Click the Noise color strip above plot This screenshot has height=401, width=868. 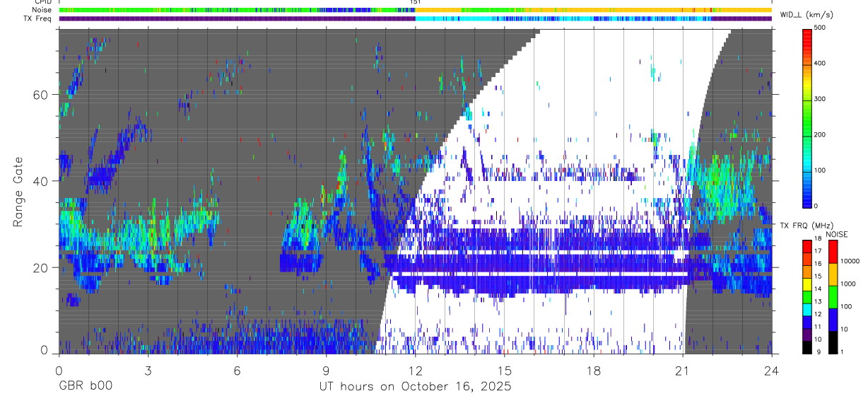(415, 10)
